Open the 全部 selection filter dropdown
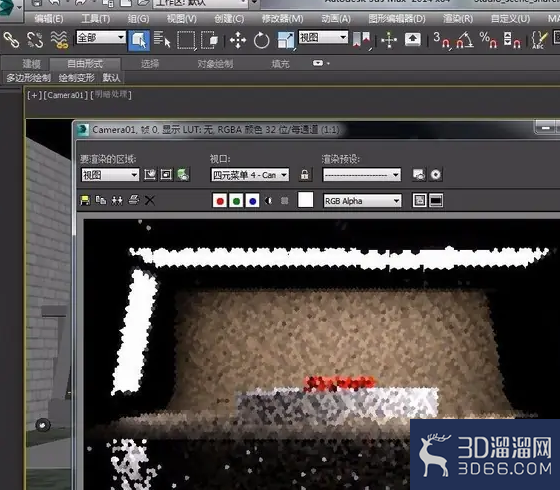The width and height of the screenshot is (560, 490). coord(101,37)
